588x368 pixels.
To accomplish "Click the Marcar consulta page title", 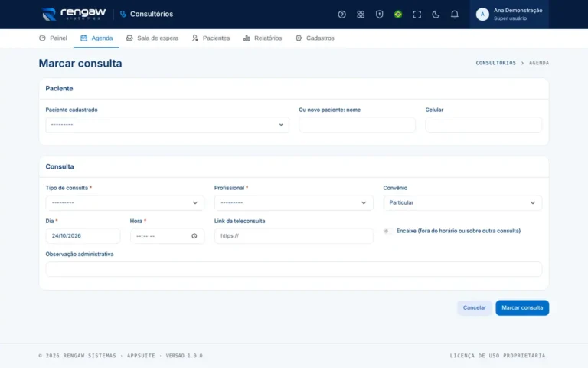I will click(80, 63).
